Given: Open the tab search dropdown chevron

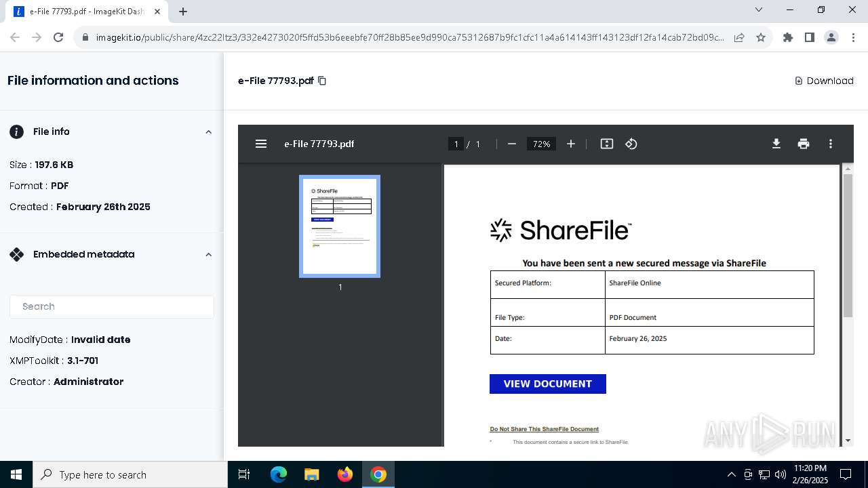Looking at the screenshot, I should point(759,9).
